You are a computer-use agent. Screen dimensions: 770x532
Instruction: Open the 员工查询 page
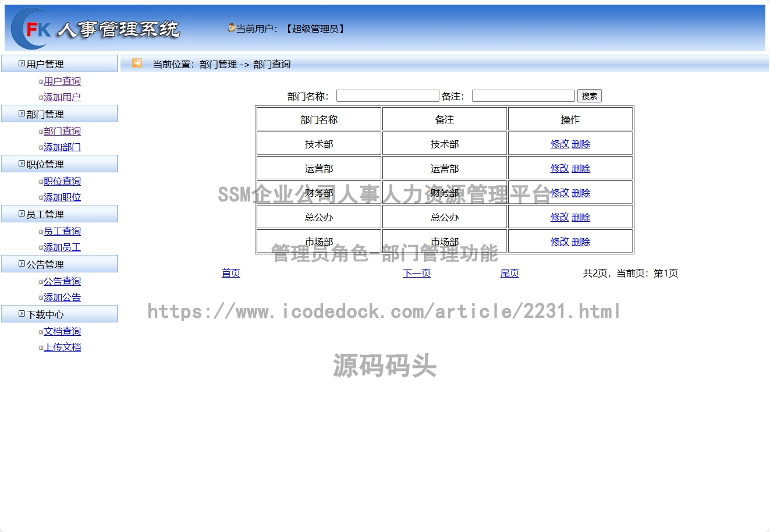62,231
